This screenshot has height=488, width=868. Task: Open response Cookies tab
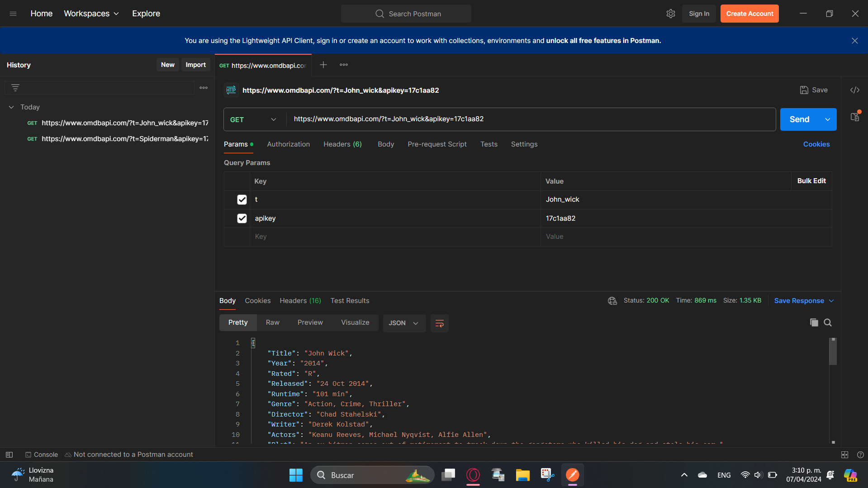[x=258, y=301]
